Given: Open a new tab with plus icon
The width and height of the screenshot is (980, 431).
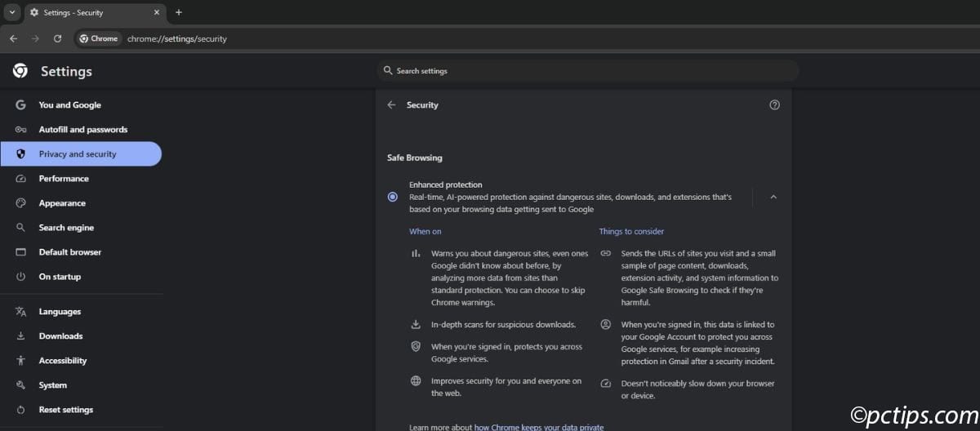Looking at the screenshot, I should click(x=179, y=12).
